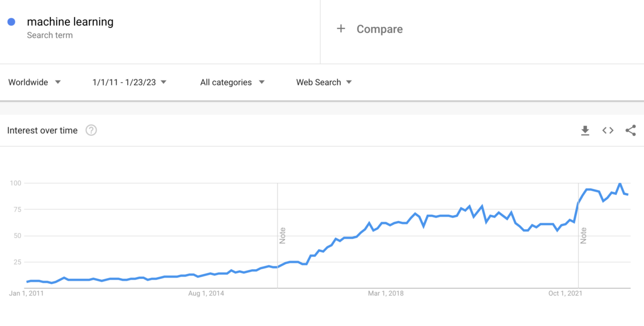Click the share icon
The image size is (644, 326).
tap(630, 130)
